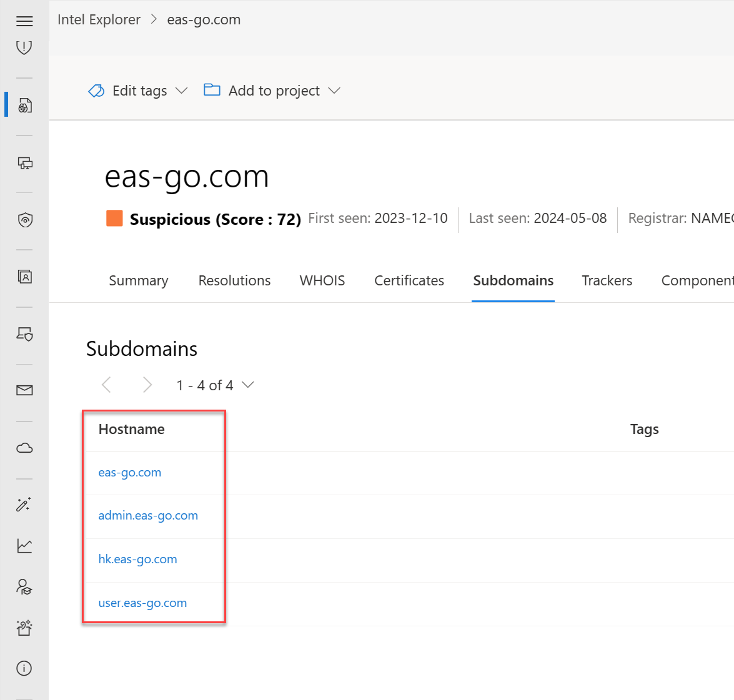This screenshot has width=734, height=700.
Task: Click the Subdomains section heading
Action: click(142, 349)
